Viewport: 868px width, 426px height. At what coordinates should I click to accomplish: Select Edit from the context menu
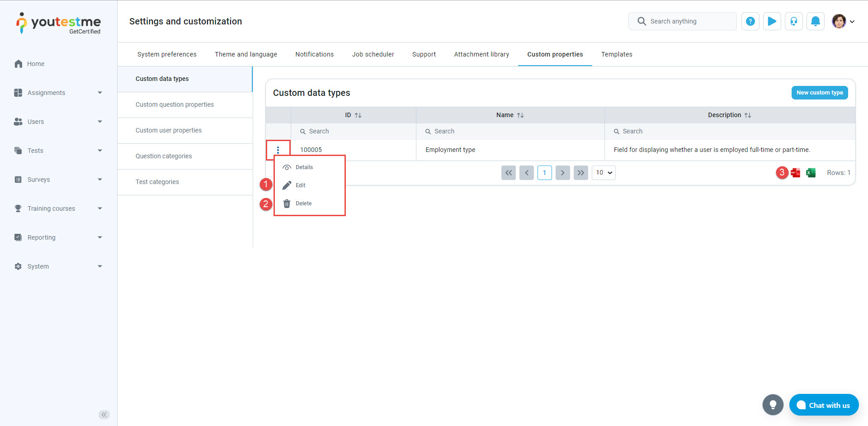[x=300, y=185]
